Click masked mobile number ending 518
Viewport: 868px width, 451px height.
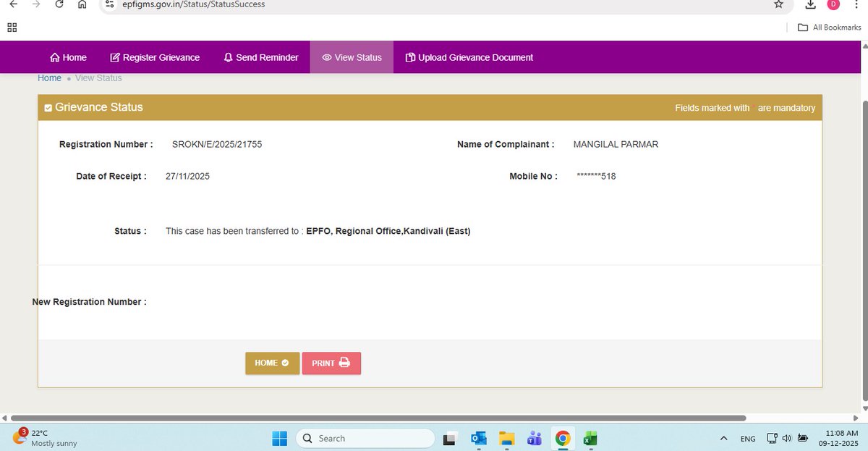597,176
